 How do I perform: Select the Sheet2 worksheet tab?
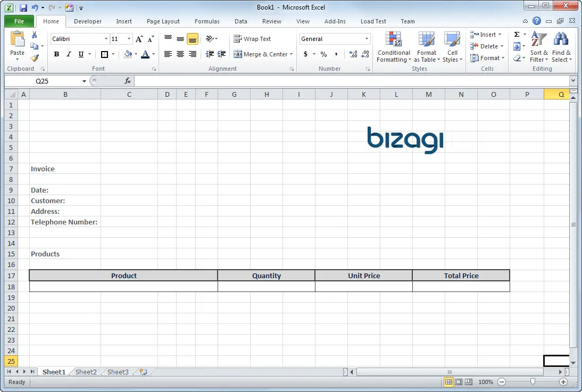click(86, 372)
